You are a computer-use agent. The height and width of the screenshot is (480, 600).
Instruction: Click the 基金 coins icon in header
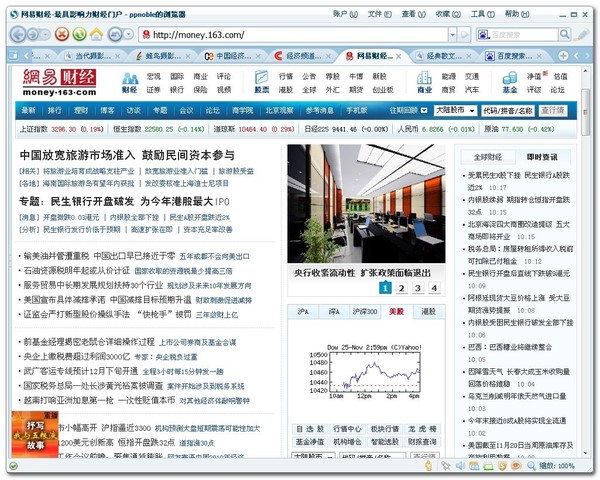click(x=510, y=78)
